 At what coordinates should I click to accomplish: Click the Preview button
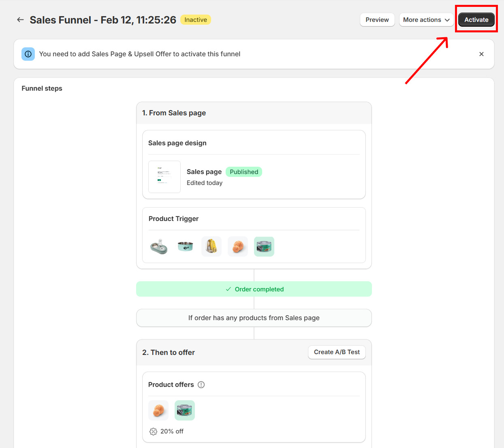click(377, 19)
